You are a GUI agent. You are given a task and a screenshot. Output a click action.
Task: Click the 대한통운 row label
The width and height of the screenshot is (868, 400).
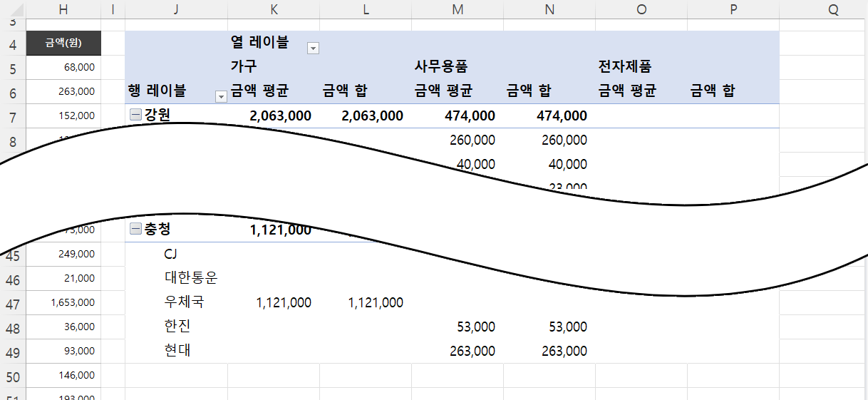pyautogui.click(x=190, y=278)
